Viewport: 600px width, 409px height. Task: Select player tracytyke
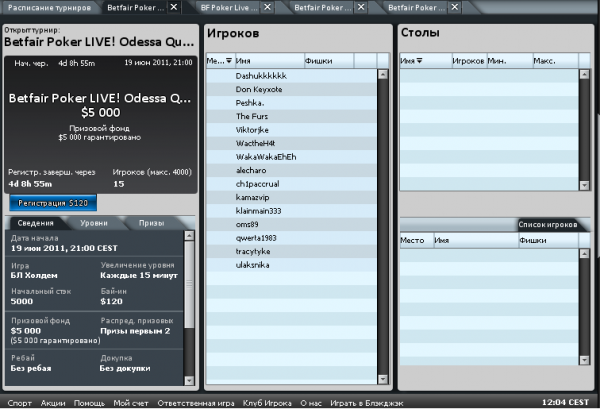click(291, 251)
